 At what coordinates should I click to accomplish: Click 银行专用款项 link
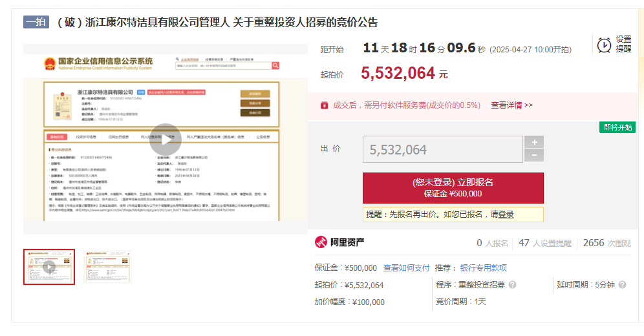coord(483,268)
